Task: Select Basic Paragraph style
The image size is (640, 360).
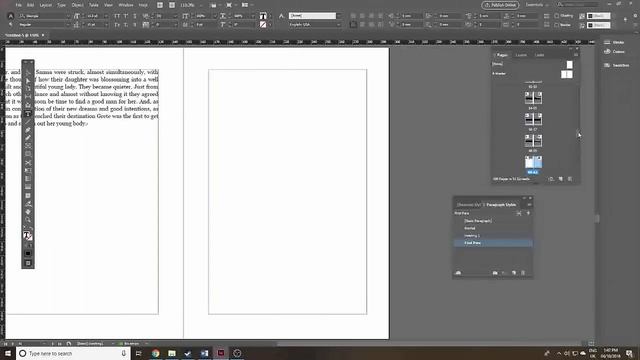Action: coord(493,221)
